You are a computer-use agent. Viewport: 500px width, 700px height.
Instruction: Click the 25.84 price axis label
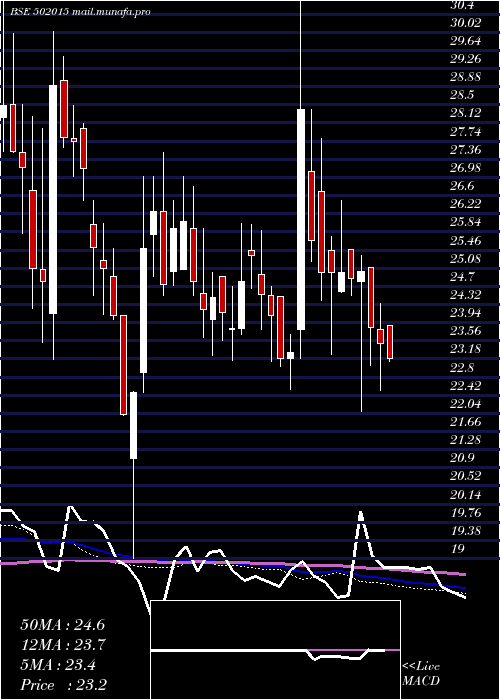pyautogui.click(x=465, y=221)
